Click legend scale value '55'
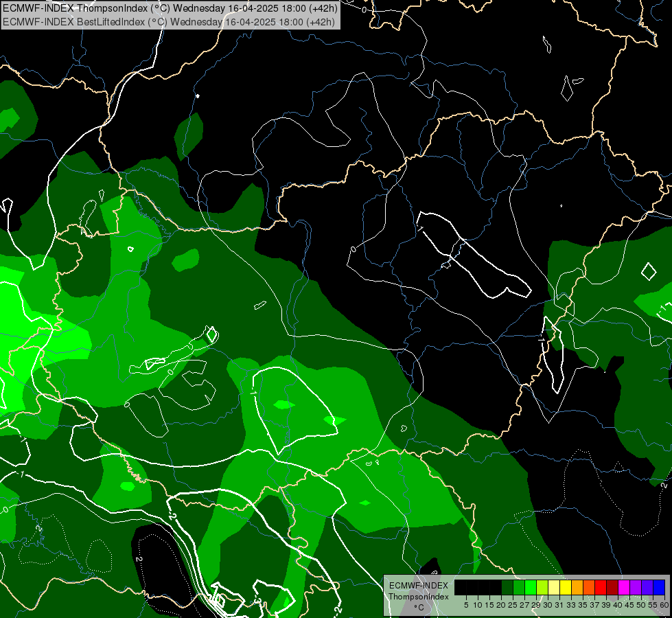The image size is (672, 618). tap(652, 605)
